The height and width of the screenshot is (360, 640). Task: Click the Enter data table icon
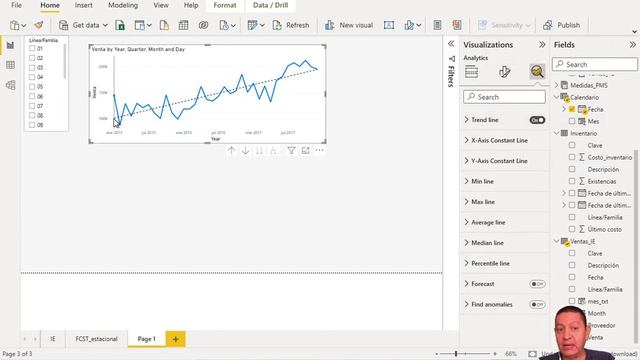(183, 25)
